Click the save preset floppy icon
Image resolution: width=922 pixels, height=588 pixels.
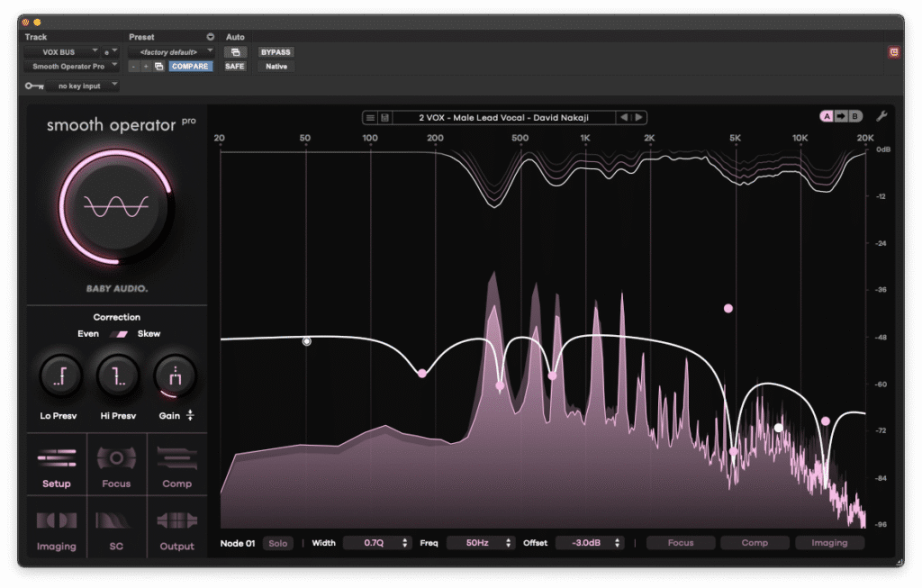384,118
